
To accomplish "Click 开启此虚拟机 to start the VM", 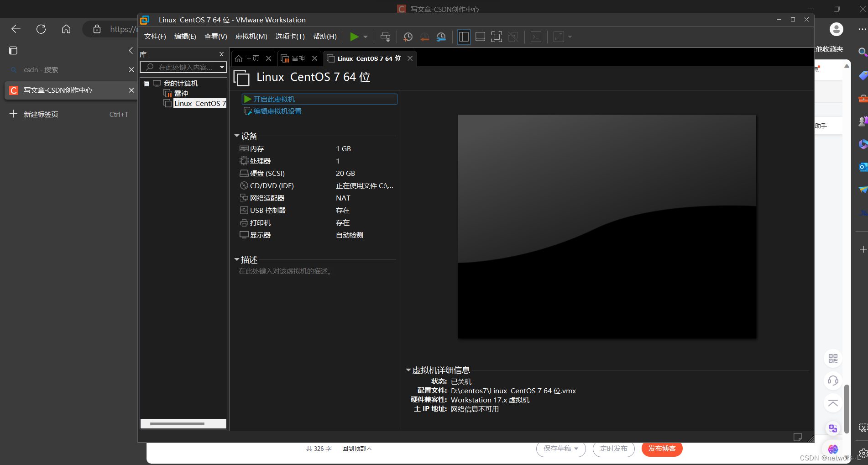I will pos(319,99).
